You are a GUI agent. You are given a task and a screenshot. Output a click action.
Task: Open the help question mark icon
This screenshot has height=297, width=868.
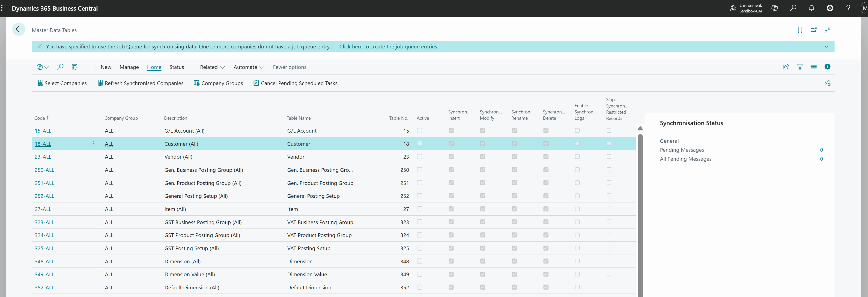click(848, 8)
